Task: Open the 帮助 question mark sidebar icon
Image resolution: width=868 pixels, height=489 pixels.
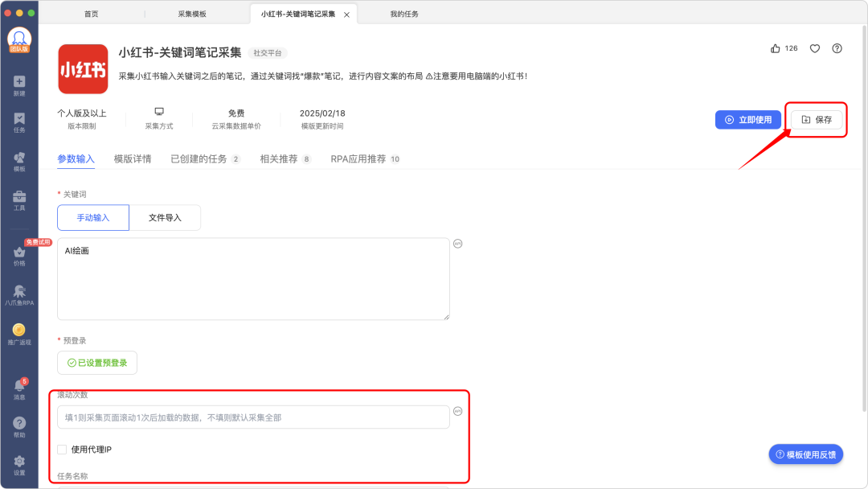Action: click(x=19, y=427)
